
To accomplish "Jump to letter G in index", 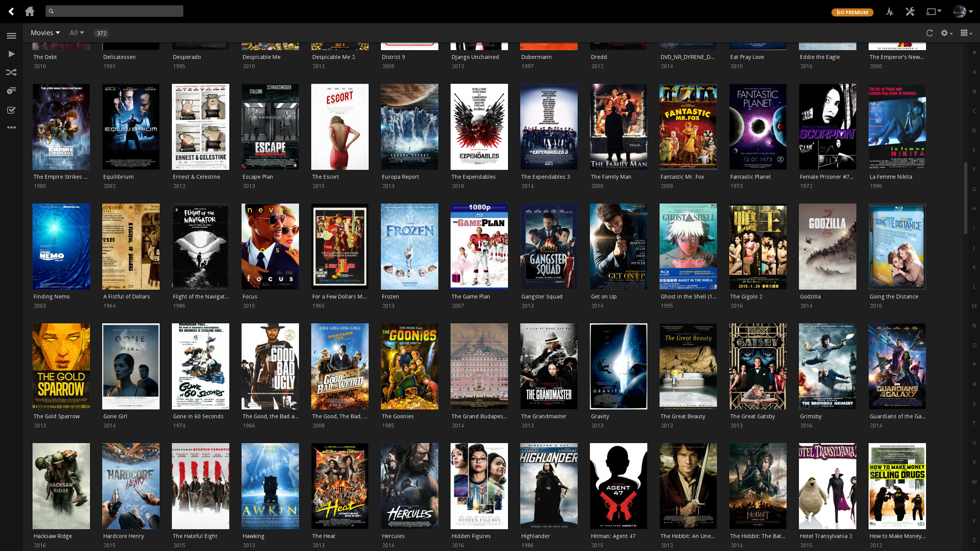I will click(974, 189).
